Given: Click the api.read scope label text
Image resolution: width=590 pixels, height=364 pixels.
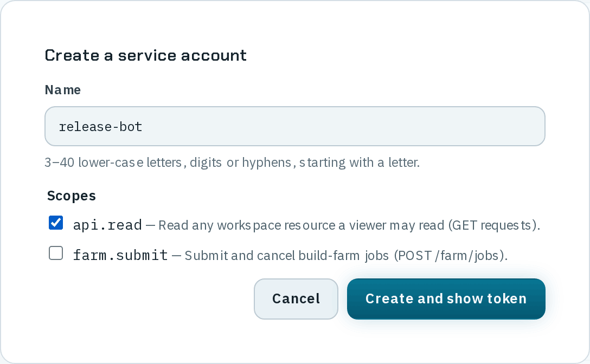Looking at the screenshot, I should pyautogui.click(x=107, y=225).
